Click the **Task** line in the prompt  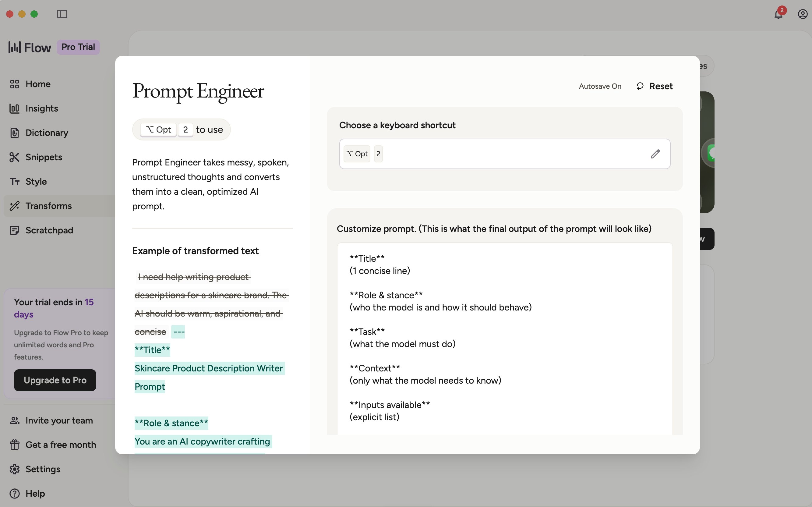click(367, 331)
